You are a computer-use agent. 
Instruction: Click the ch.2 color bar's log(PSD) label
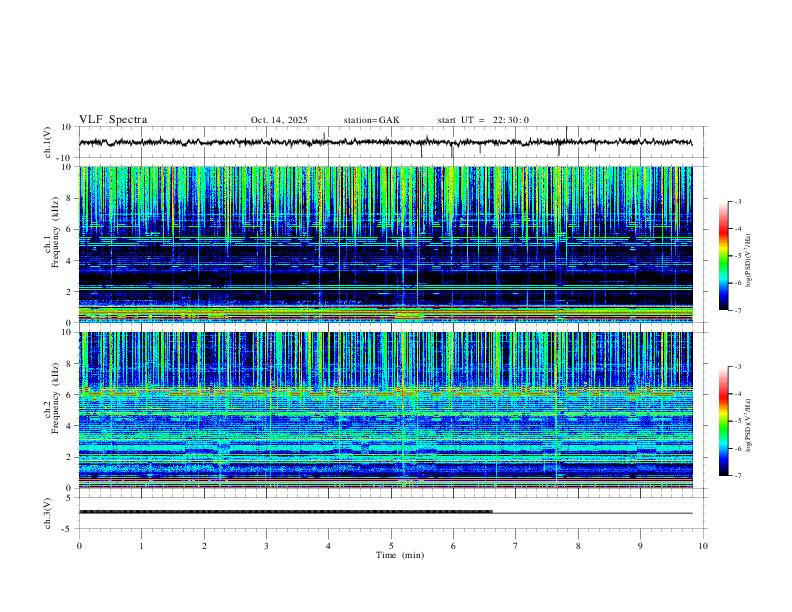pos(748,425)
